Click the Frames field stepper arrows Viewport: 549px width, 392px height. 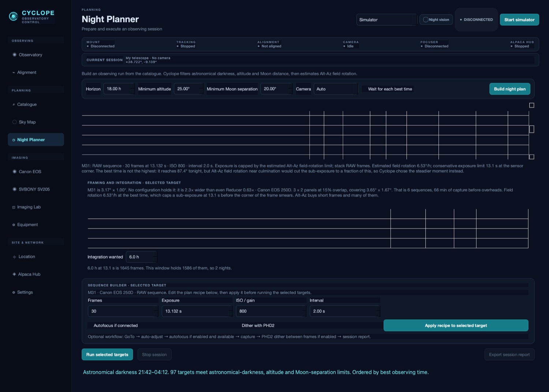[156, 311]
